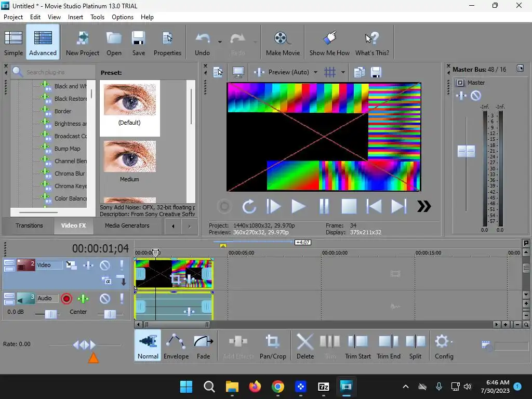Arm the Audio track for record
Image resolution: width=532 pixels, height=399 pixels.
66,299
